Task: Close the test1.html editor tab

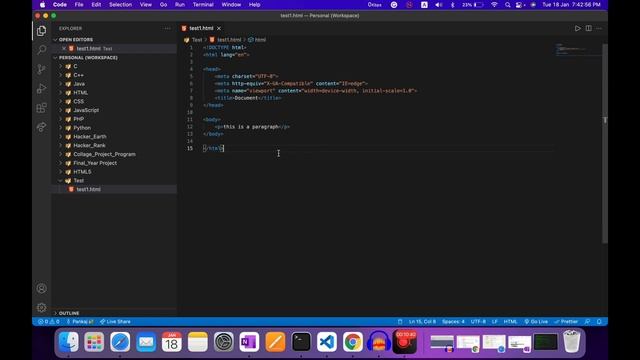Action: coord(219,28)
